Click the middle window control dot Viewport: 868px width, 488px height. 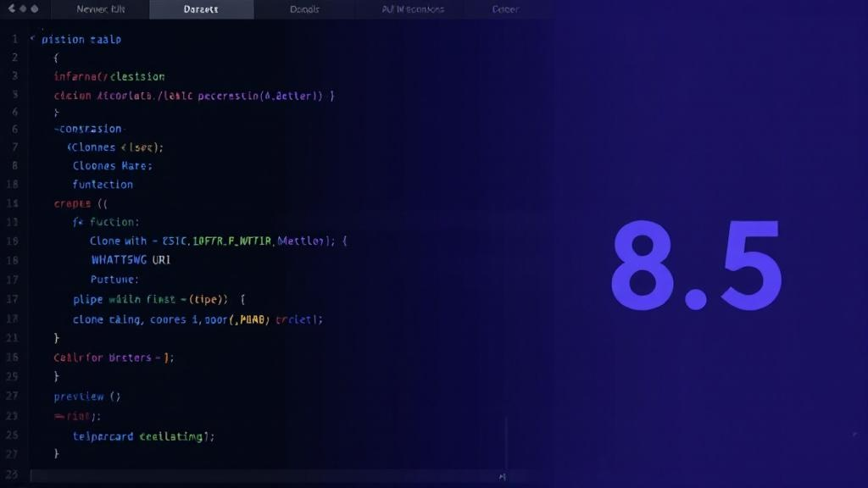coord(22,8)
